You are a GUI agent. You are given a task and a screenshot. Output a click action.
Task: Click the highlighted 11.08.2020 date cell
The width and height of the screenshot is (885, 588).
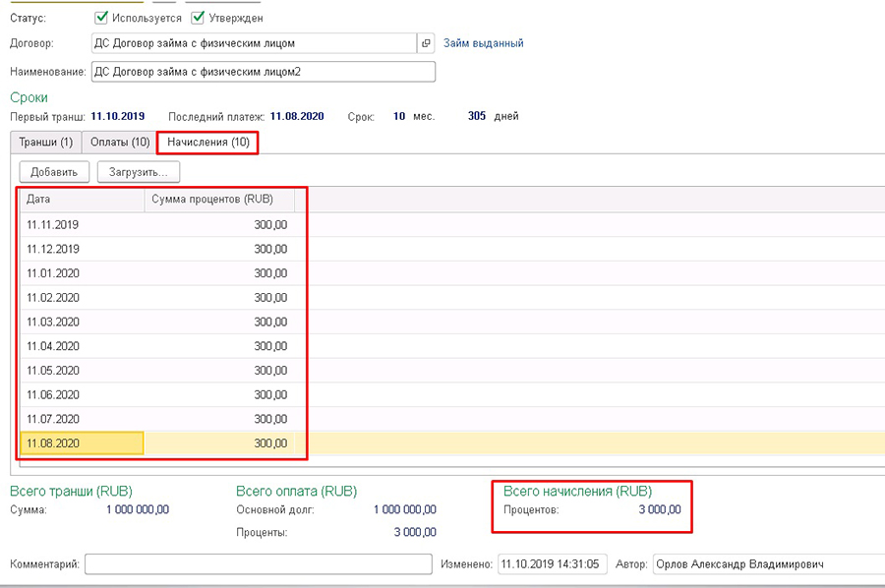pos(82,443)
